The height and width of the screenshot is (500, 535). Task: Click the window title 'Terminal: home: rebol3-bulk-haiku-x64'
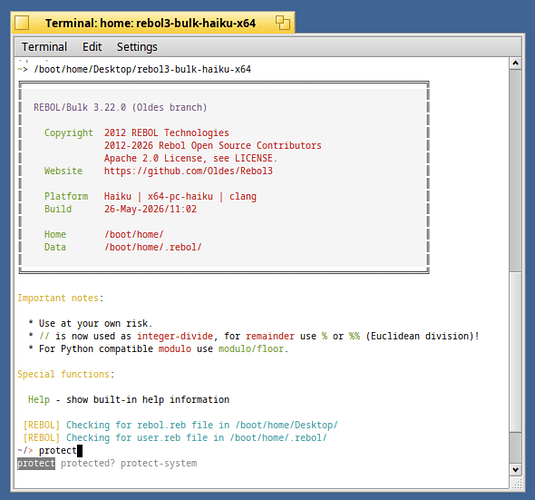150,23
